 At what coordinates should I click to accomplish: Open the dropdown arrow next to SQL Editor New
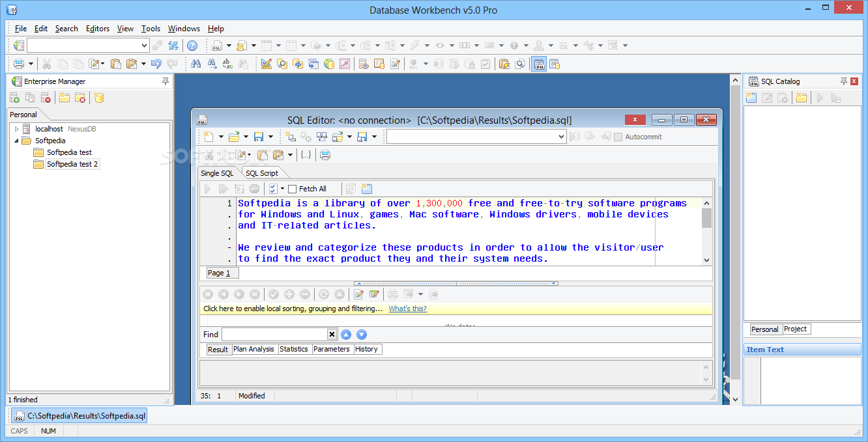point(221,137)
